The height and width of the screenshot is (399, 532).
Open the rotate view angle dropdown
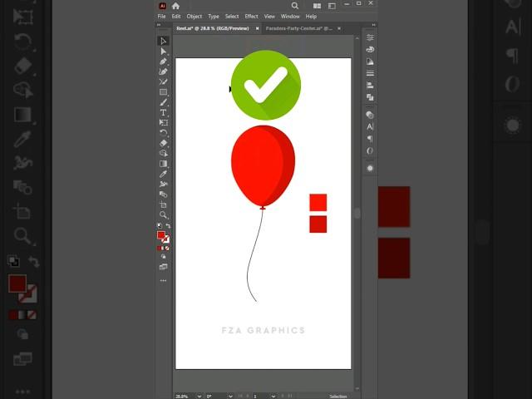coord(230,397)
